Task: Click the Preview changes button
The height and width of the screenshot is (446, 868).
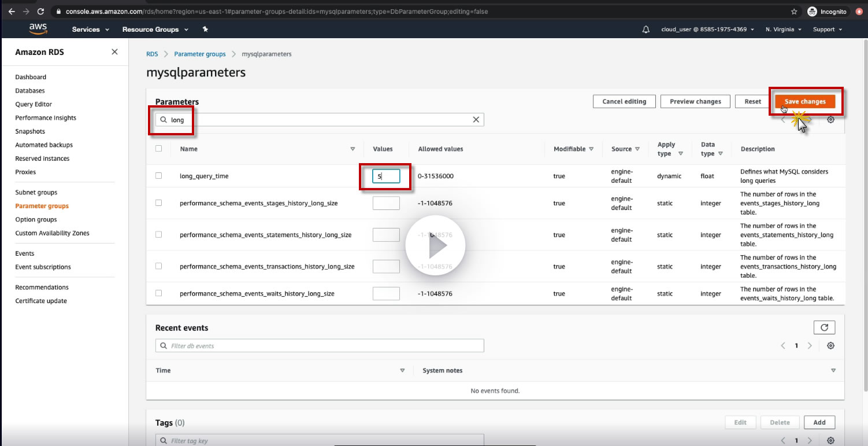Action: (x=695, y=102)
